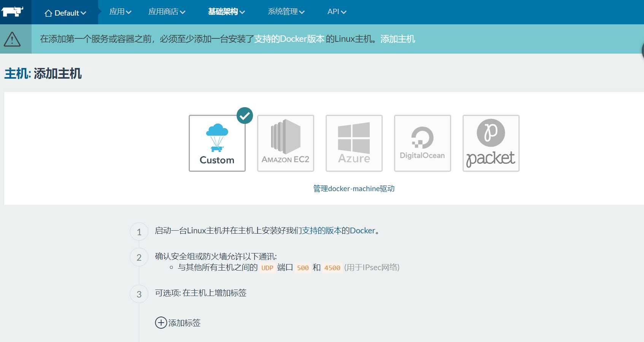
Task: Click the (用于IPsec网络) note
Action: pyautogui.click(x=372, y=268)
